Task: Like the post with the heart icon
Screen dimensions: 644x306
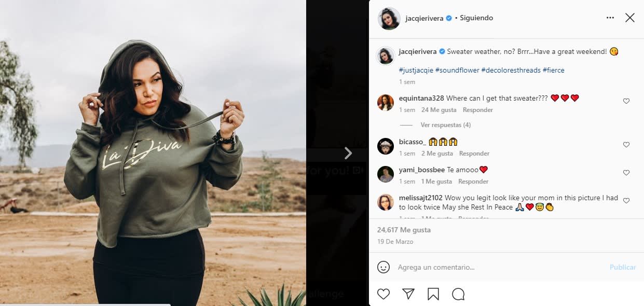Action: 383,294
